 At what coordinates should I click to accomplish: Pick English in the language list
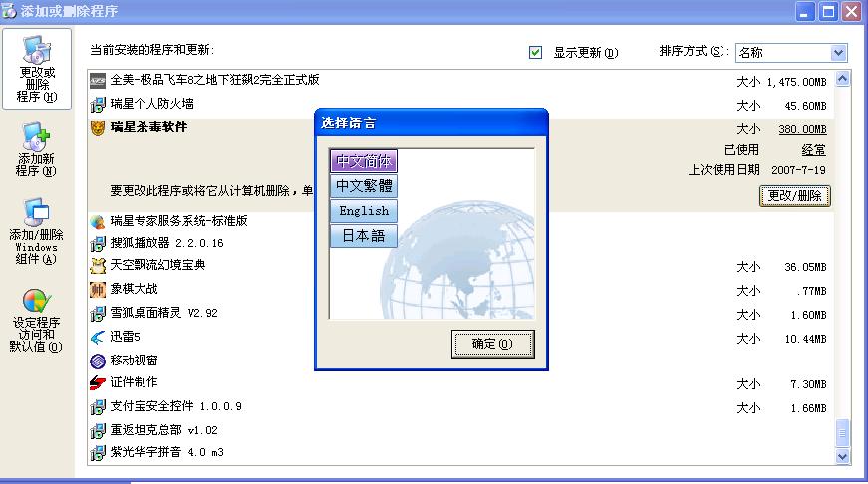(364, 211)
